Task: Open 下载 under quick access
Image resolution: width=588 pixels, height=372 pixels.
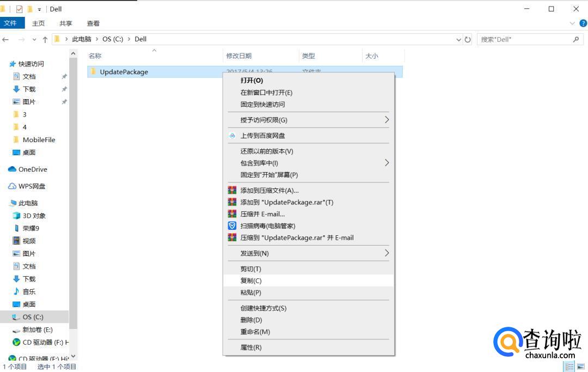Action: (29, 89)
